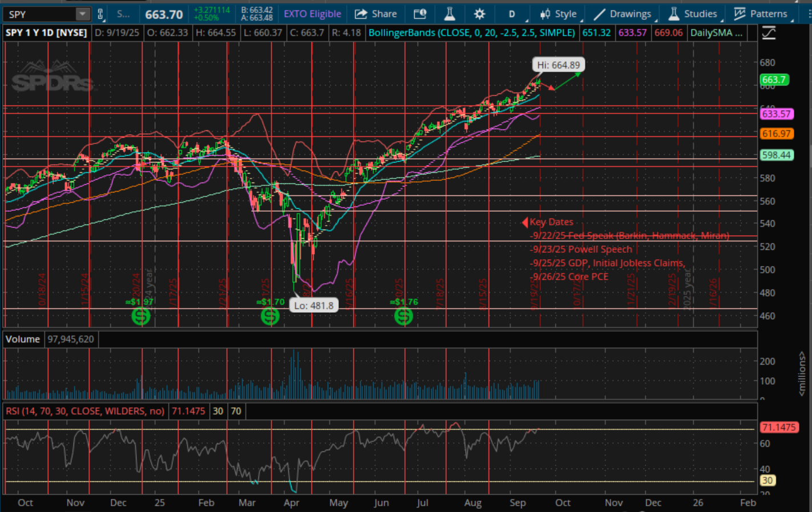This screenshot has width=812, height=512.
Task: Click the corporate actions calendar icon
Action: click(420, 14)
